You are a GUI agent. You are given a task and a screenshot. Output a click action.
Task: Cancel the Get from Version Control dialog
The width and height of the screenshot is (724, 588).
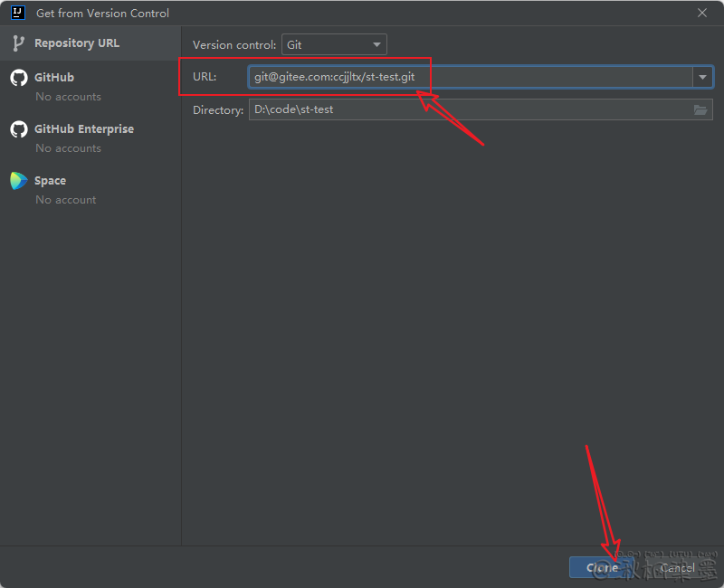(x=677, y=568)
